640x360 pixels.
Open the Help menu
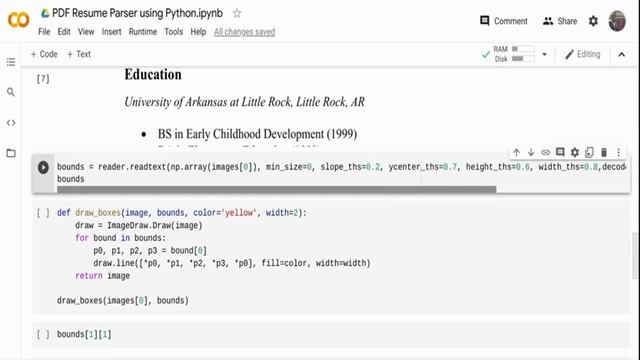[x=198, y=32]
